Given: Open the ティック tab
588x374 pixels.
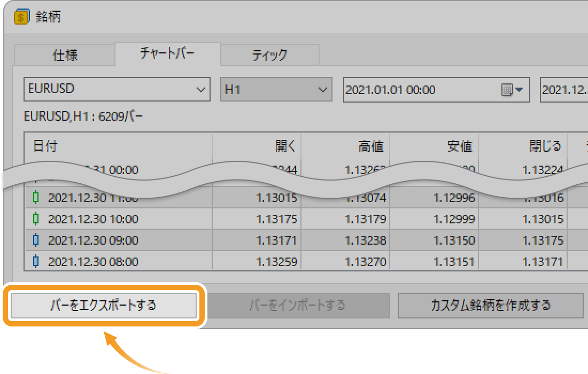Looking at the screenshot, I should click(x=270, y=56).
